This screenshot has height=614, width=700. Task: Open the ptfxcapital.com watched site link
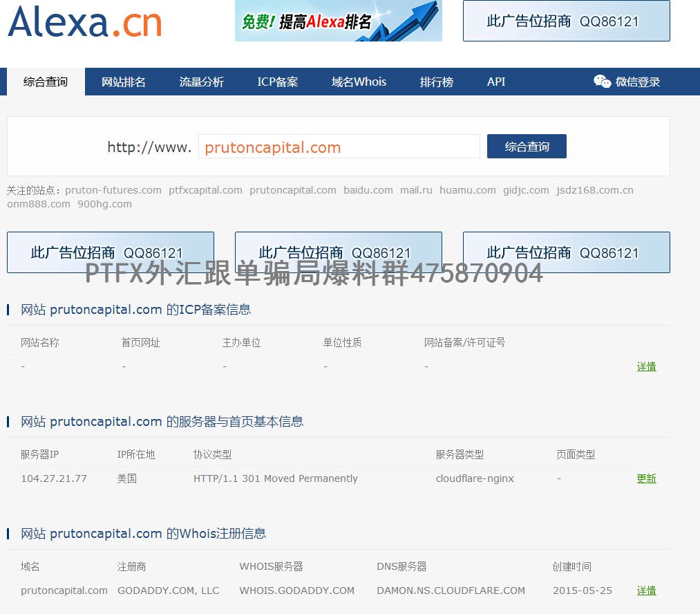205,190
